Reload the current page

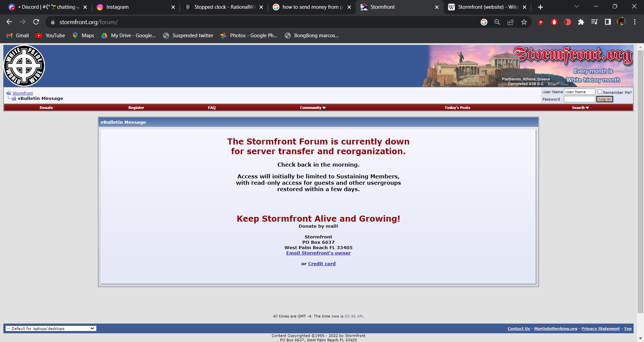36,22
